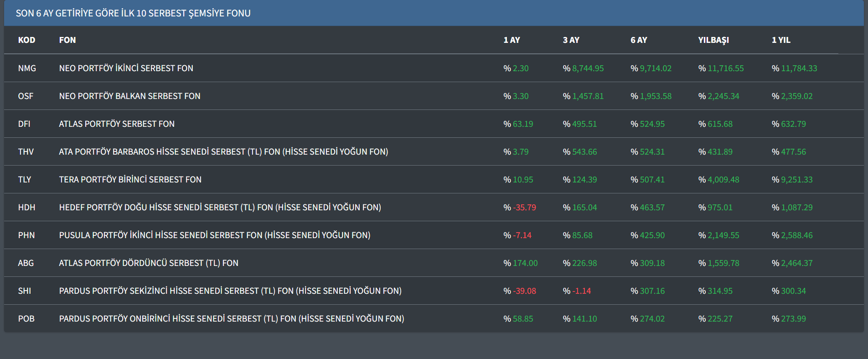Viewport: 868px width, 359px height.
Task: Click the TLY fund code
Action: pos(25,180)
